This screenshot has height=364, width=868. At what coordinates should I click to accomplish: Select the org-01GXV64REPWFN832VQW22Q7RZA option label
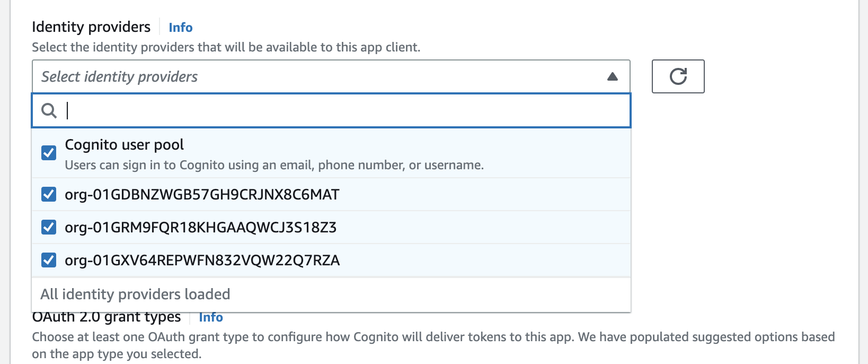(202, 261)
